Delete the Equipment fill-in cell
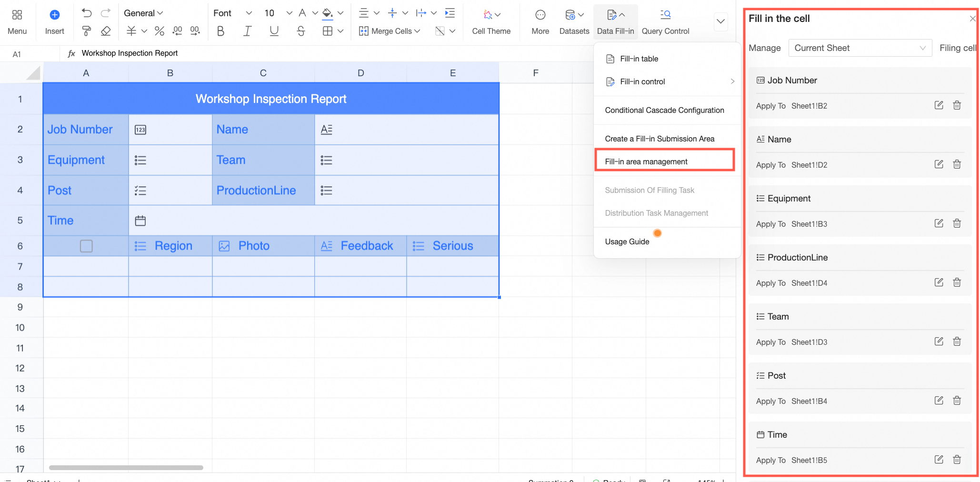This screenshot has height=482, width=980. [957, 223]
